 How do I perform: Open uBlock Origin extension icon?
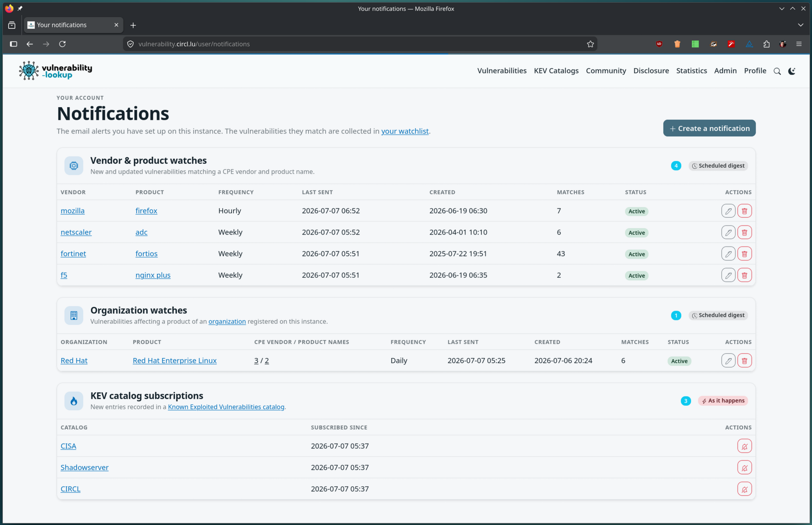(x=659, y=44)
